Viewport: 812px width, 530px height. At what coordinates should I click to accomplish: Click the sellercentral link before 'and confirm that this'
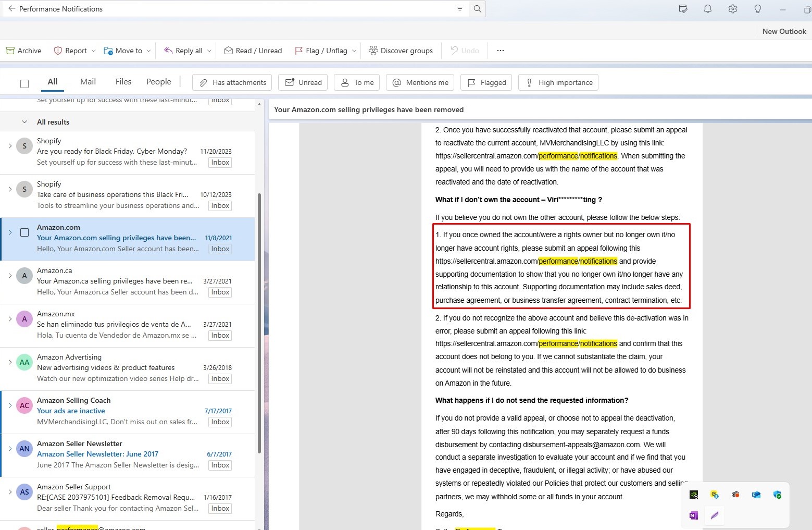pyautogui.click(x=526, y=344)
